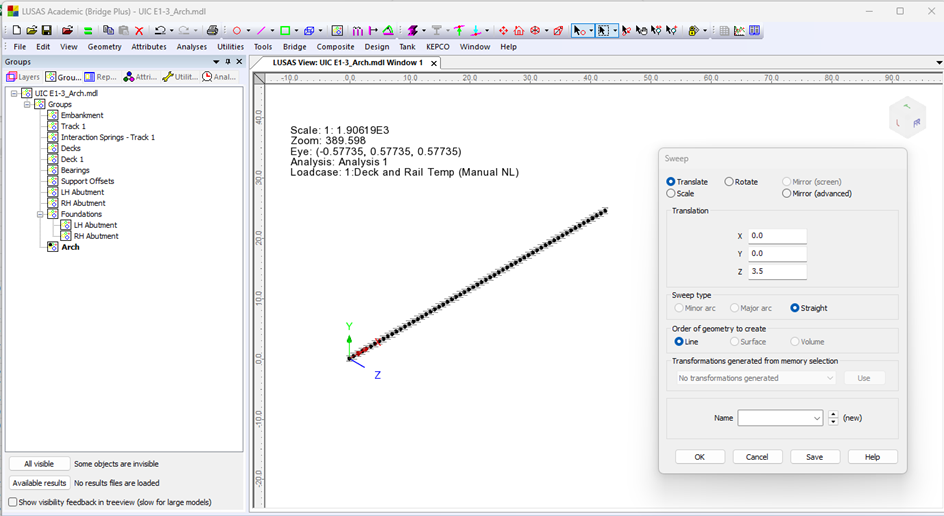
Task: Click the Undo toolbar icon
Action: [x=158, y=31]
